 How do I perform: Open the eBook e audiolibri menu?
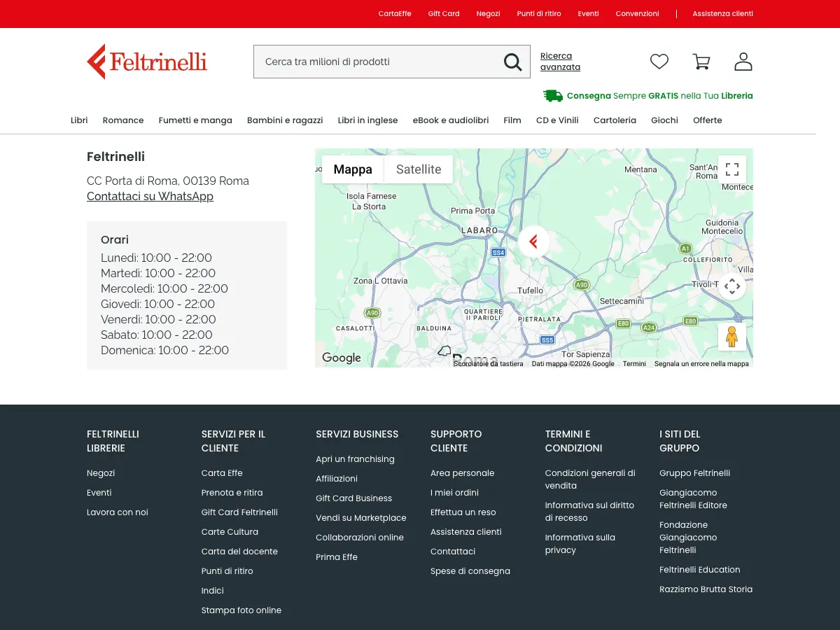(x=451, y=120)
